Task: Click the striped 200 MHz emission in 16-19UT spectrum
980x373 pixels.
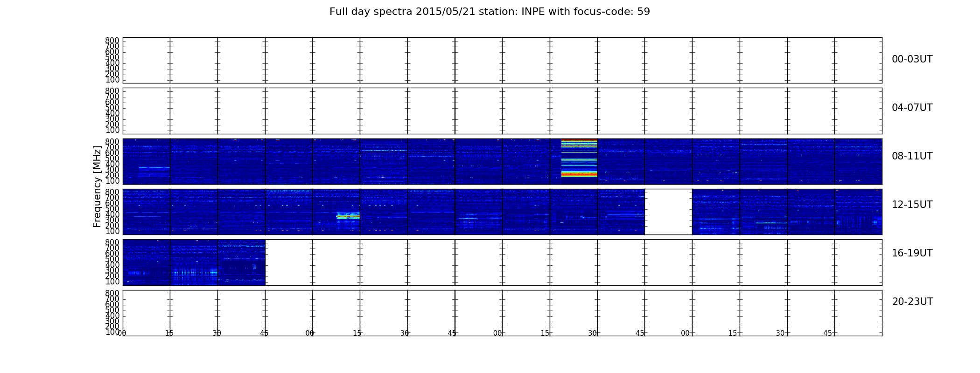Action: 194,272
